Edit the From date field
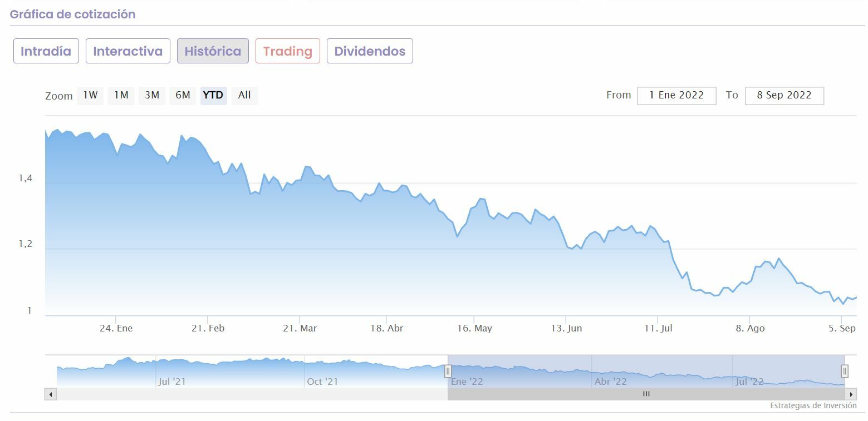Viewport: 868px width, 421px height. click(676, 96)
